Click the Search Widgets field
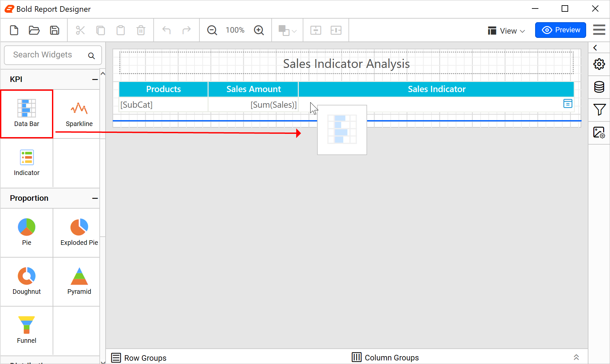 [x=53, y=55]
